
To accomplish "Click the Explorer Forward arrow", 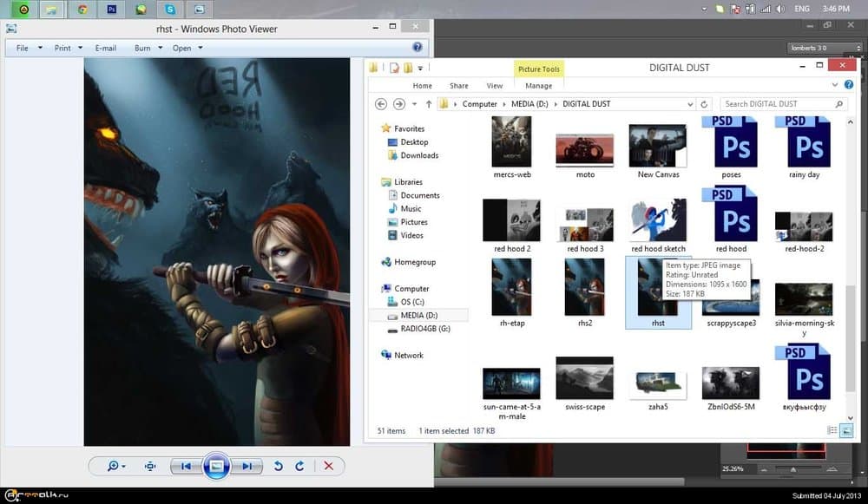I will (398, 104).
